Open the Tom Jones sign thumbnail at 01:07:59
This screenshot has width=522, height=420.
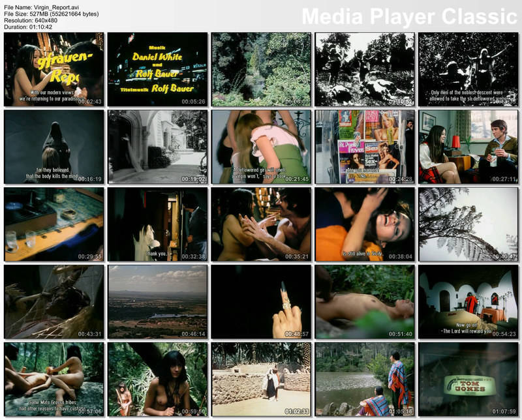point(468,380)
